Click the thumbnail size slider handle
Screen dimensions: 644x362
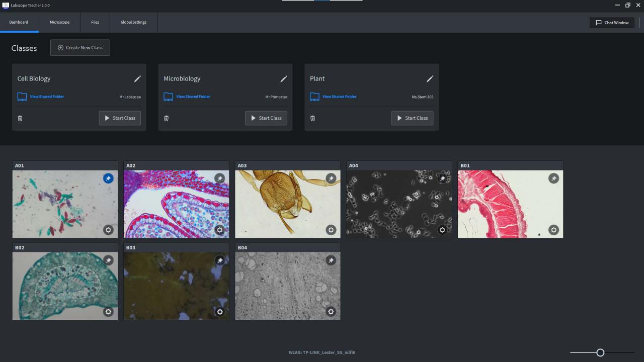[600, 352]
